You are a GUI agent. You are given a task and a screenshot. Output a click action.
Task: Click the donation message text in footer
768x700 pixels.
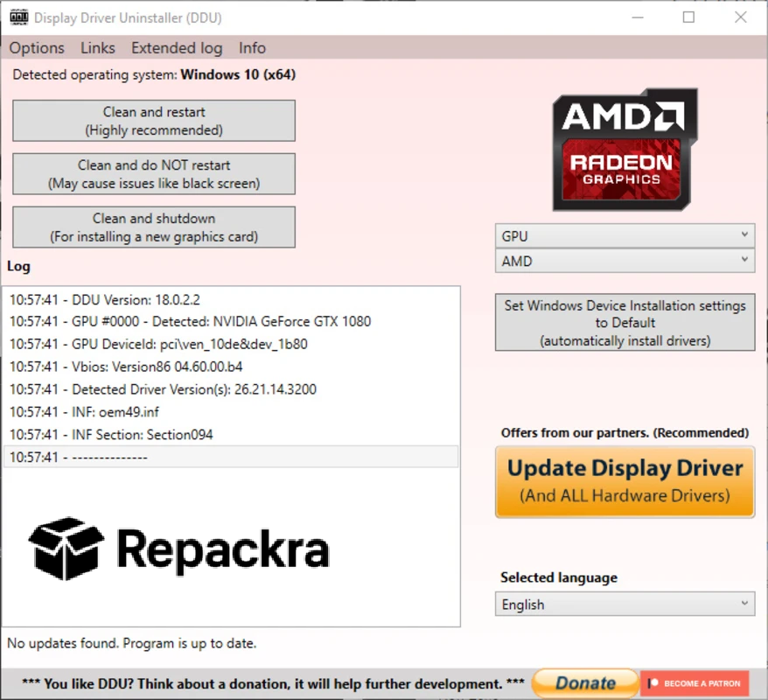(273, 684)
